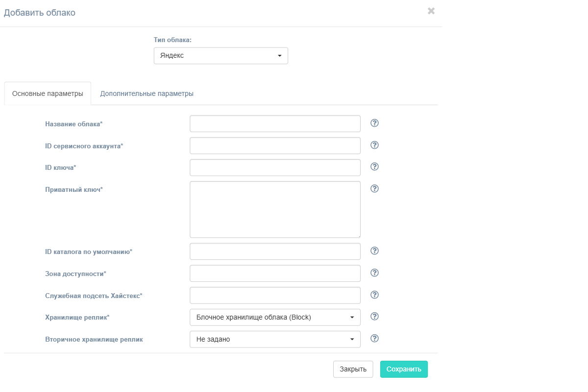The width and height of the screenshot is (588, 392).
Task: Focus the Зона доступности input field
Action: [x=275, y=274]
